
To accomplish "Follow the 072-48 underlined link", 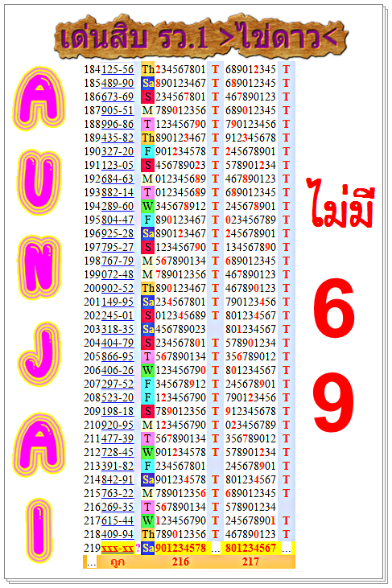I will tap(118, 274).
